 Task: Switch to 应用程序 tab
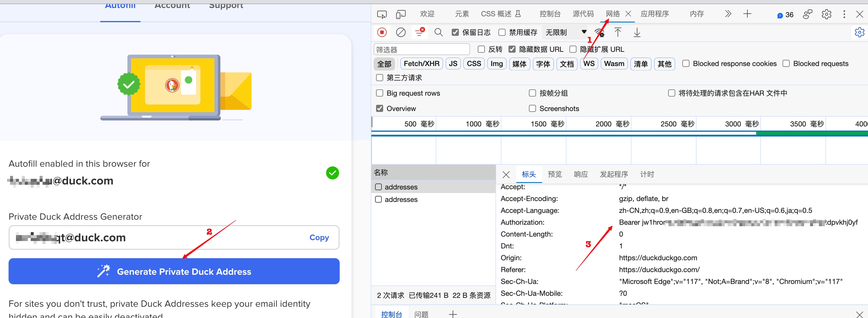point(654,14)
